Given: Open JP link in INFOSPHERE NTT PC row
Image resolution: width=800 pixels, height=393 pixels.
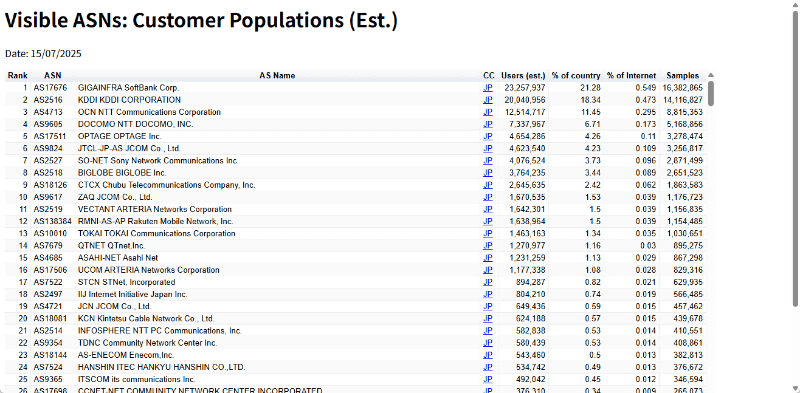Looking at the screenshot, I should pyautogui.click(x=488, y=331).
